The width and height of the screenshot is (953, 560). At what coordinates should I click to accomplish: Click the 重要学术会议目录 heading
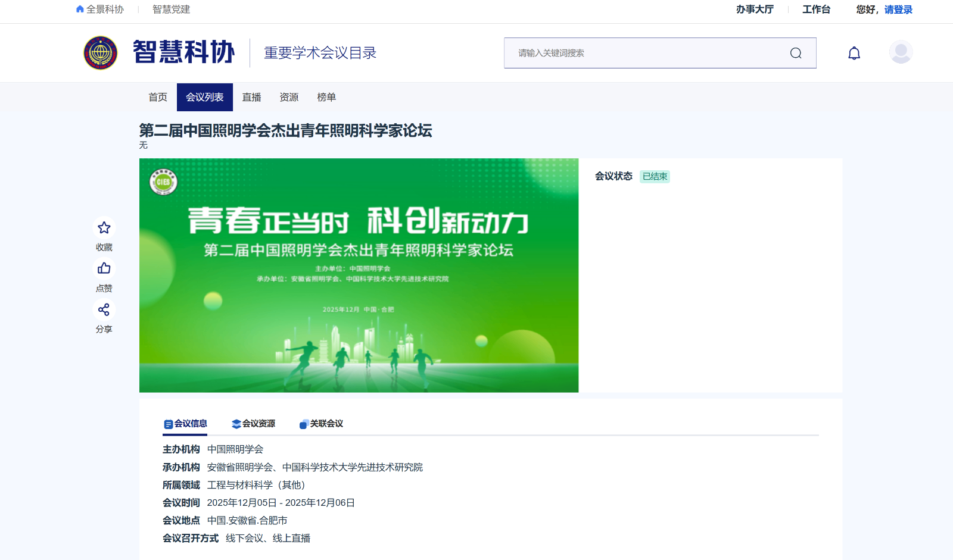tap(320, 53)
